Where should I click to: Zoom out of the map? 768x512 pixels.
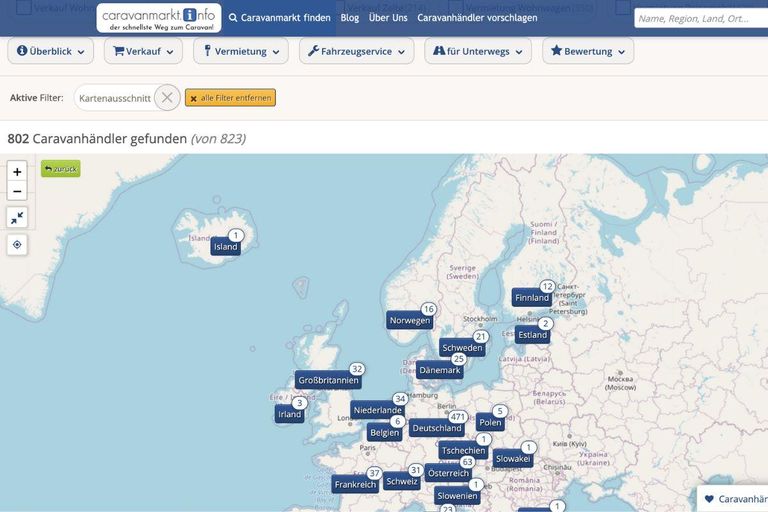[17, 191]
